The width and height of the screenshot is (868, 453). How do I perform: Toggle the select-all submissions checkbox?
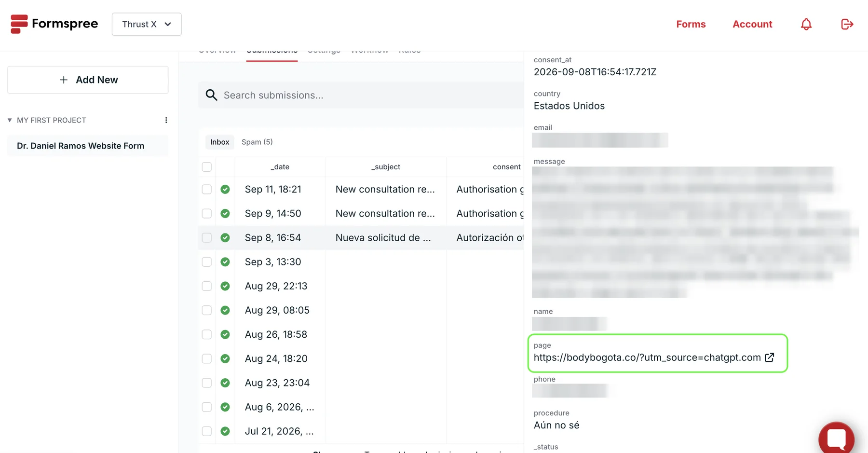coord(207,167)
